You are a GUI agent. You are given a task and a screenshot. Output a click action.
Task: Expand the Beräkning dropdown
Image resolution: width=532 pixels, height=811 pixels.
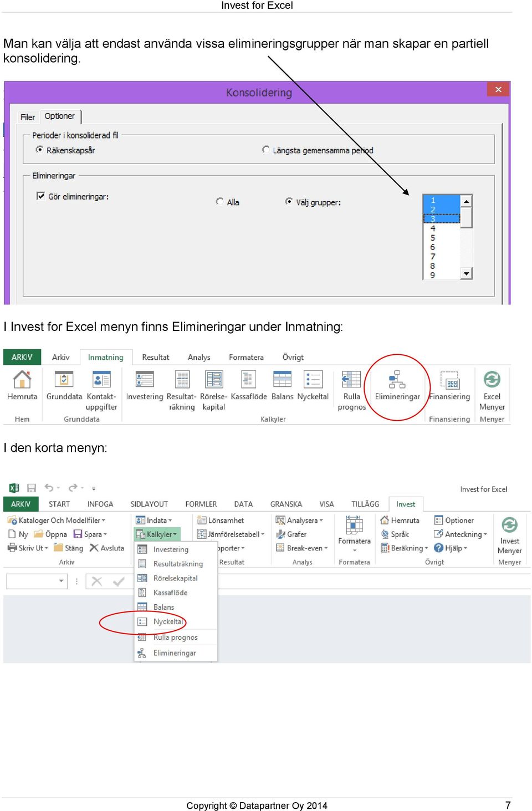click(404, 548)
